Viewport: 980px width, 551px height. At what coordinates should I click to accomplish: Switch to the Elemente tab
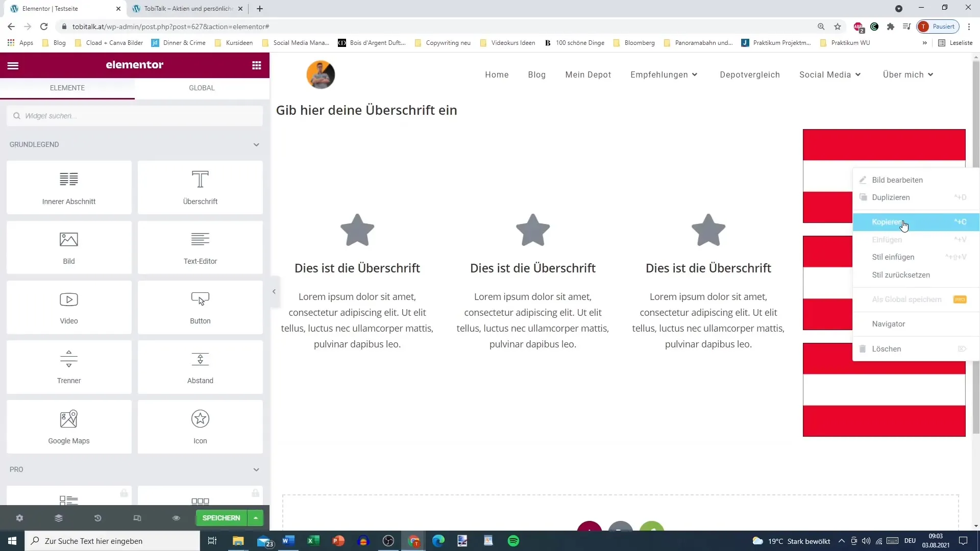(67, 88)
